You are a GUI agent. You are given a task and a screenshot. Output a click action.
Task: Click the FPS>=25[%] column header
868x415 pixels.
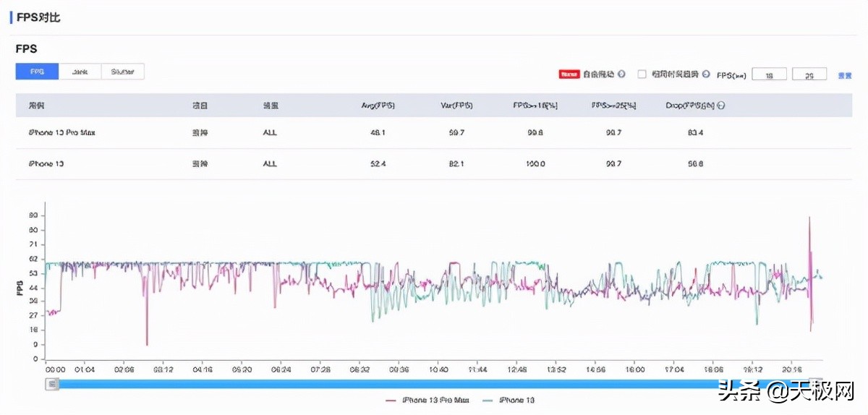tap(614, 106)
